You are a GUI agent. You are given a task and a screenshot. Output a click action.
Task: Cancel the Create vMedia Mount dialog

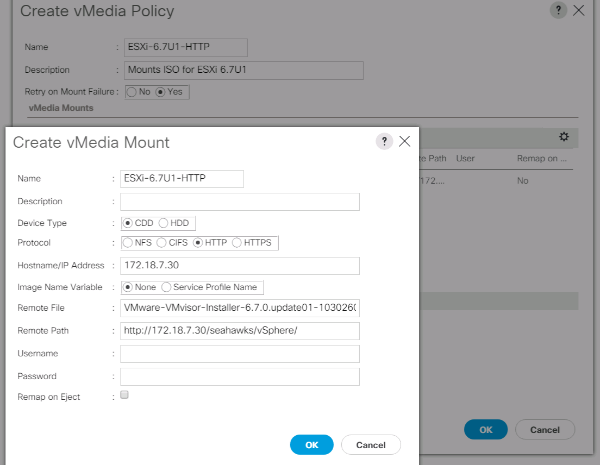coord(370,444)
